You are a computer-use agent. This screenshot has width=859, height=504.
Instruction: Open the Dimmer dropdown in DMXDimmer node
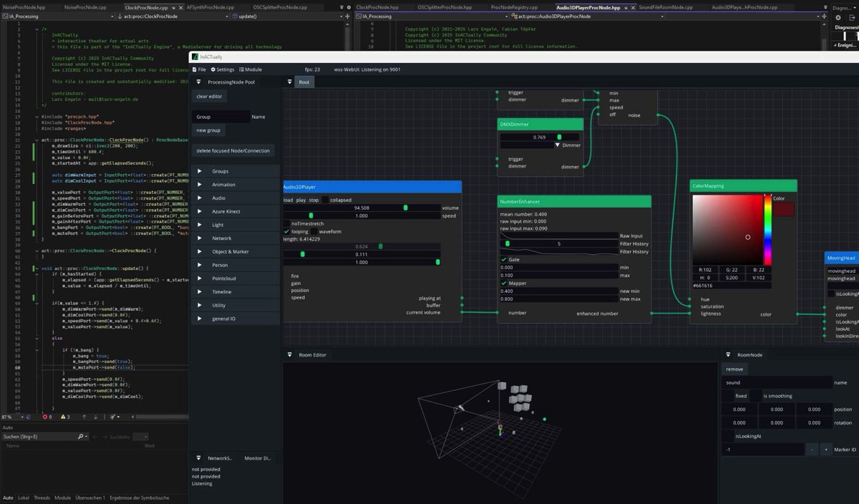pos(558,145)
